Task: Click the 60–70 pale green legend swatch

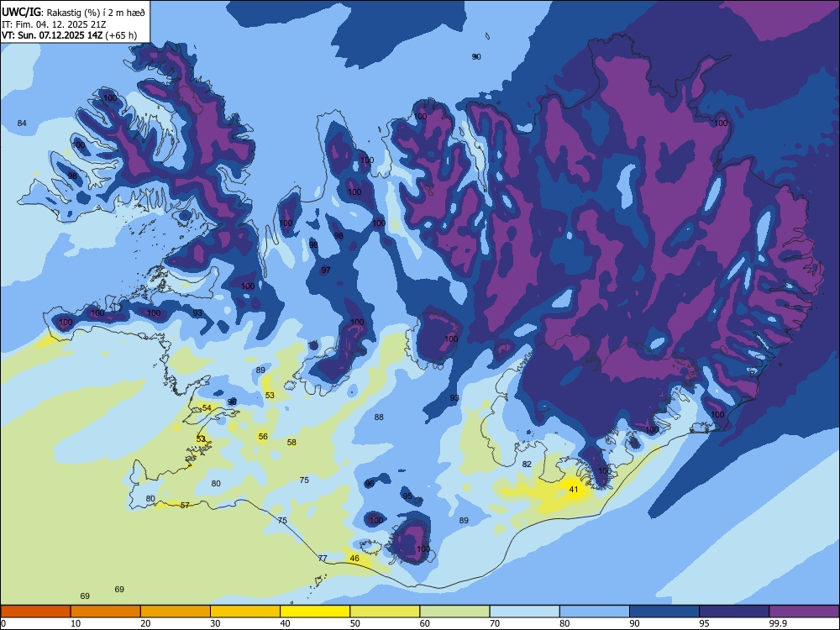Action: pyautogui.click(x=454, y=612)
